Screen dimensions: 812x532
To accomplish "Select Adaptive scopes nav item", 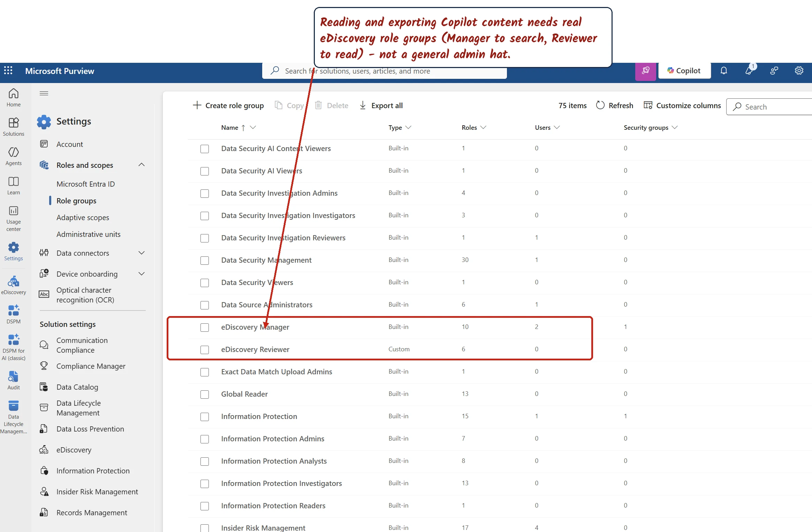I will tap(83, 217).
